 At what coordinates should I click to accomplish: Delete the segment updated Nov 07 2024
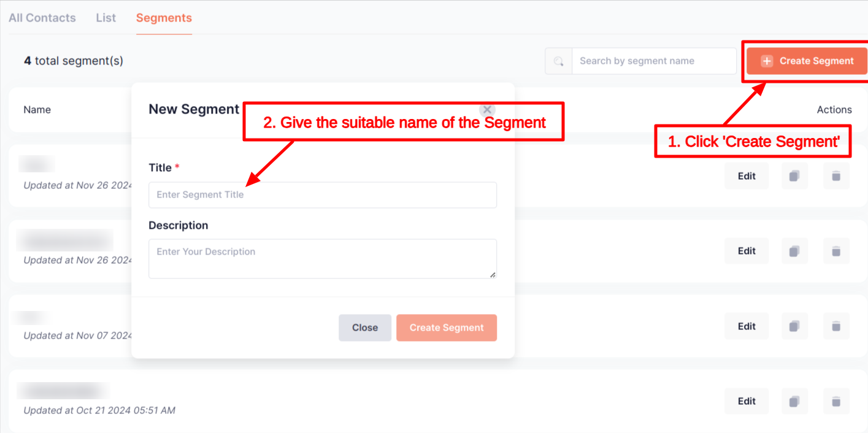pos(835,326)
